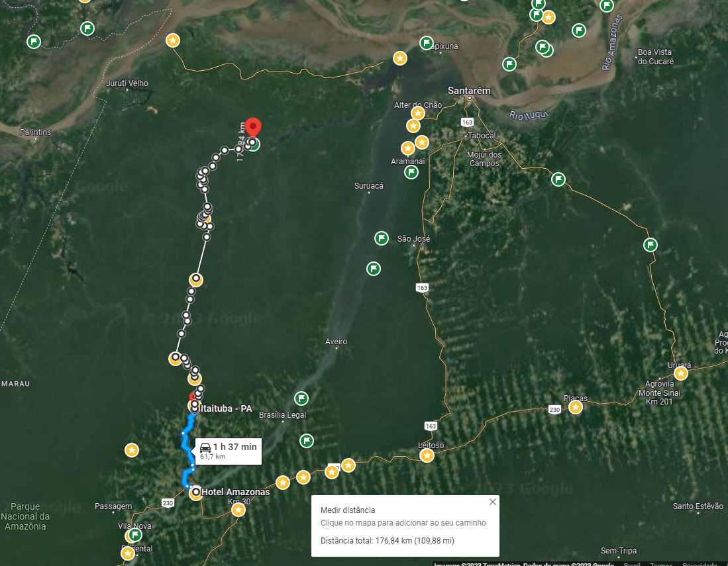Click the Santarém city label

[469, 91]
